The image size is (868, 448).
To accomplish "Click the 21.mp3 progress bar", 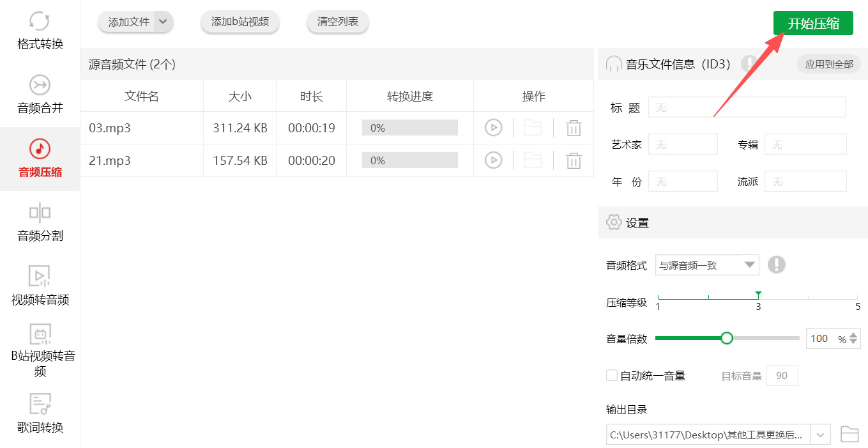I will click(x=410, y=160).
